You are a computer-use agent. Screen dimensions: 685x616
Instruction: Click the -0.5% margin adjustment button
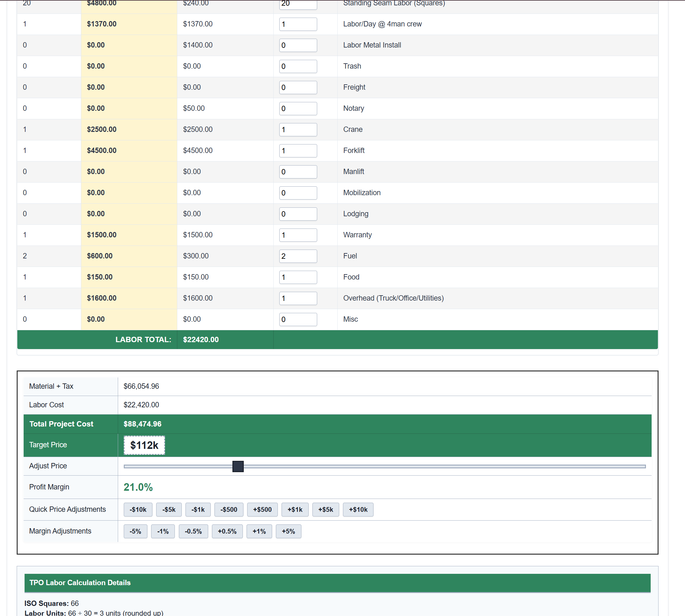pos(193,531)
